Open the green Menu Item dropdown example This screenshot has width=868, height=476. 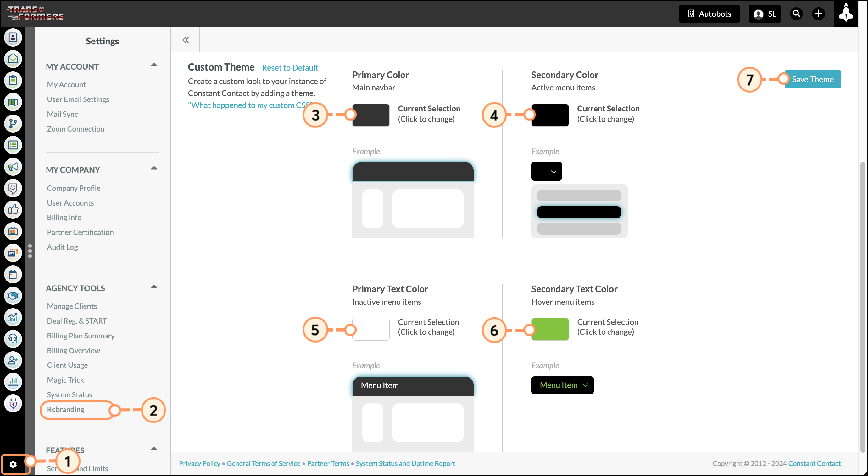[x=562, y=385]
